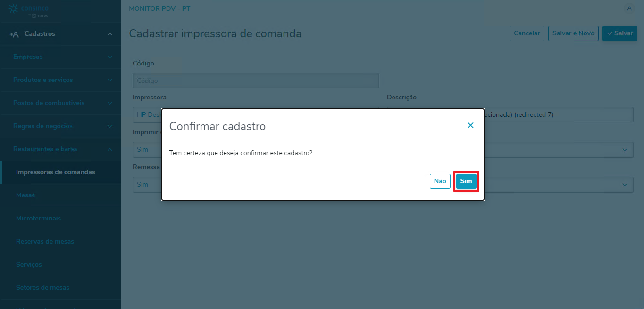Click the user profile icon
The image size is (644, 309).
click(629, 8)
